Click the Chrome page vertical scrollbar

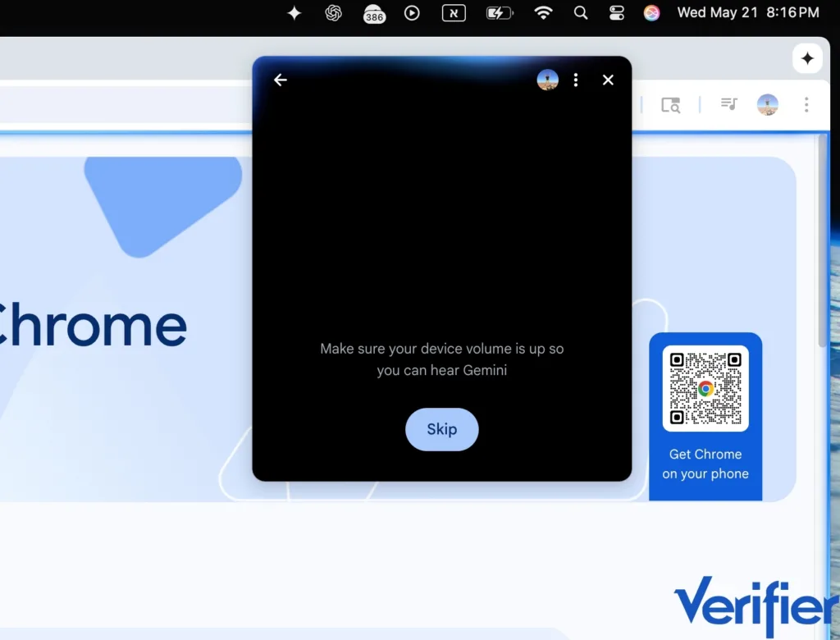(824, 241)
